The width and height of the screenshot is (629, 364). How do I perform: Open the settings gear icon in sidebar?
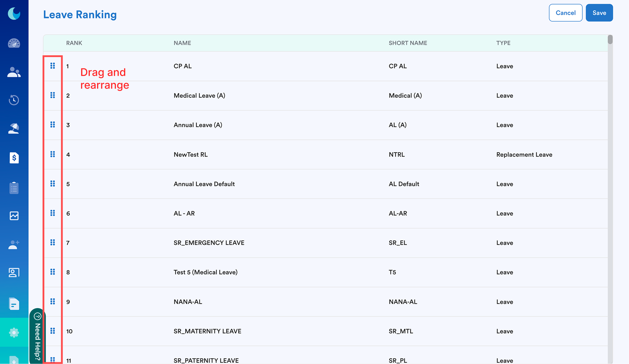coord(14,333)
